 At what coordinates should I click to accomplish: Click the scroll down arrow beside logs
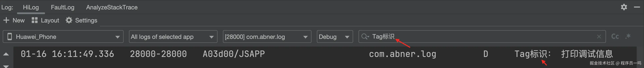click(6, 66)
